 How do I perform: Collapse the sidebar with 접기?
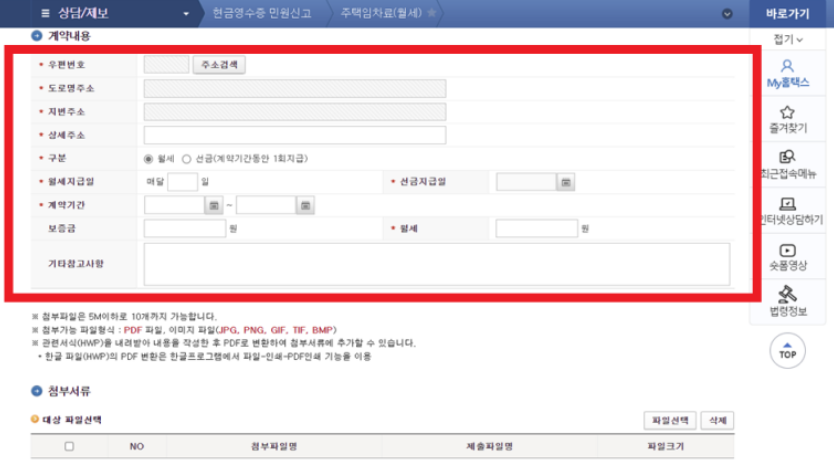pyautogui.click(x=788, y=39)
